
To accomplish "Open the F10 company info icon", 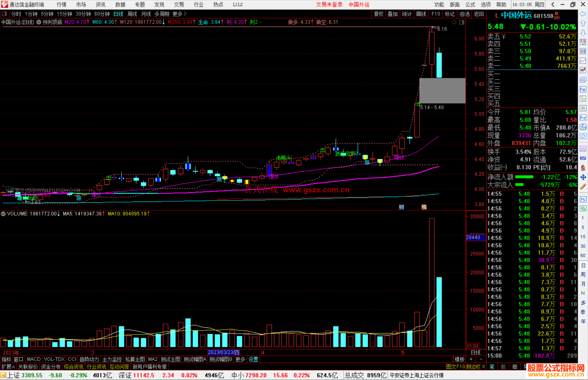I will coord(583,89).
